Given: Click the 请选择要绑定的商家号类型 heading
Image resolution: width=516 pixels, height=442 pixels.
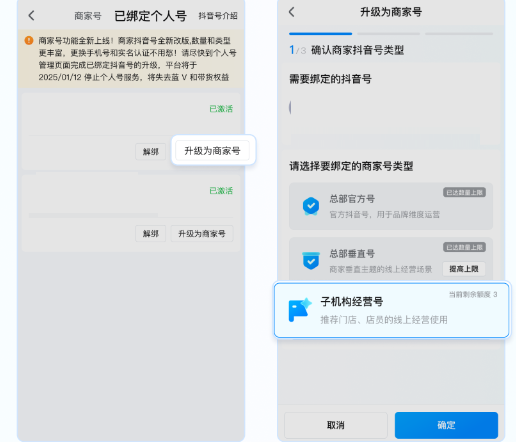Looking at the screenshot, I should [x=351, y=166].
